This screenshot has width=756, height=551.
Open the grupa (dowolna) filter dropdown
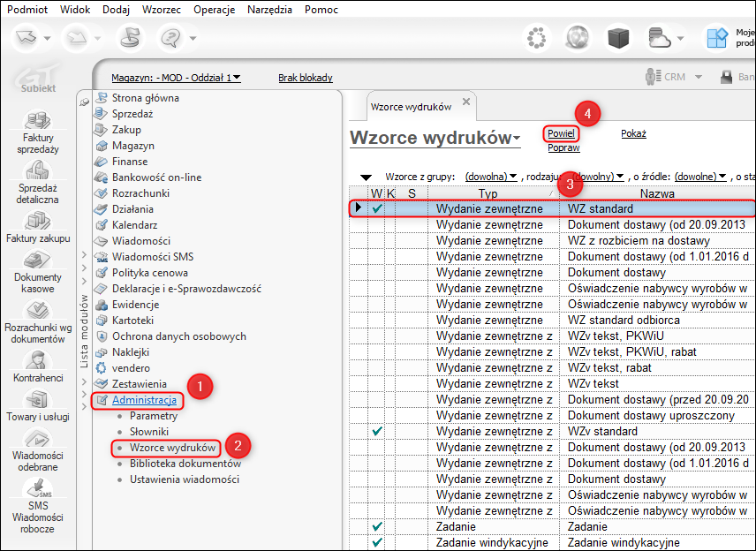click(491, 177)
